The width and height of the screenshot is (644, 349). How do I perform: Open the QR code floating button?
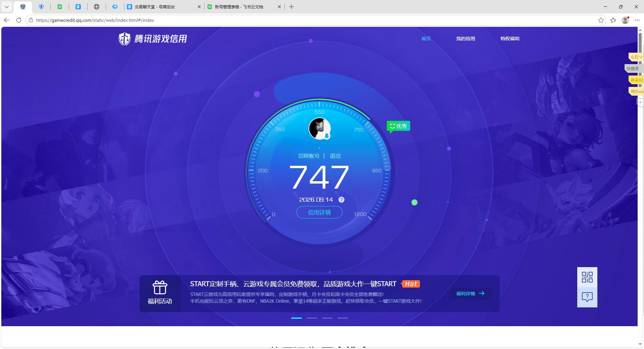point(587,277)
